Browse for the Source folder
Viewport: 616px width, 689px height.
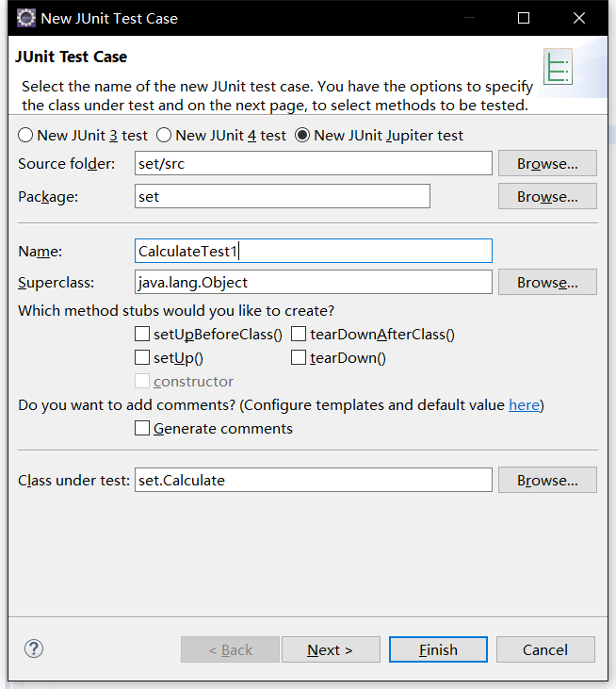click(x=547, y=163)
